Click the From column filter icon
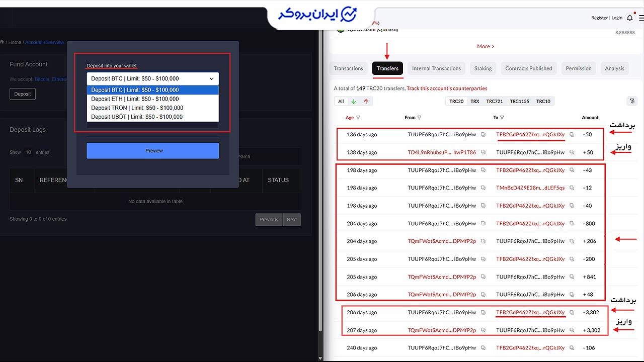The width and height of the screenshot is (644, 362). click(419, 118)
